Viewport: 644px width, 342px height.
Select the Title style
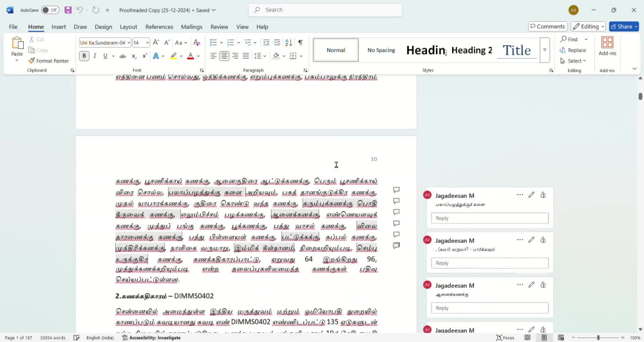tap(516, 50)
